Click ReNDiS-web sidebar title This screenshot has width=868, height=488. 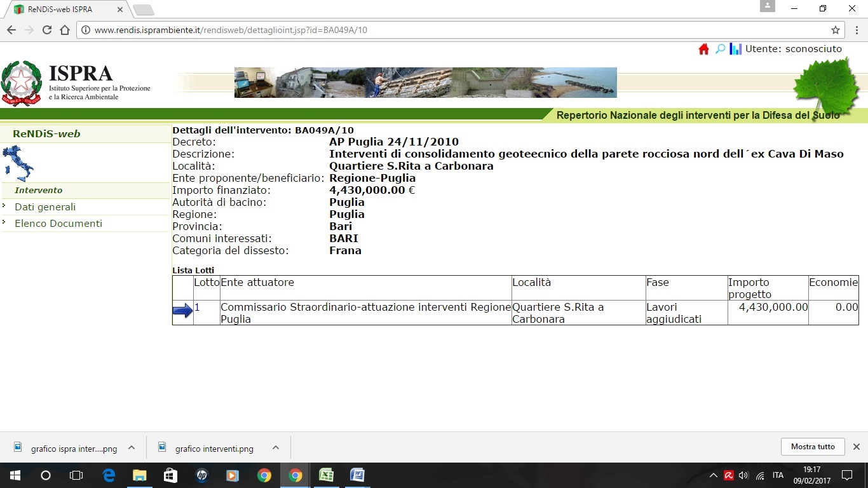coord(46,134)
